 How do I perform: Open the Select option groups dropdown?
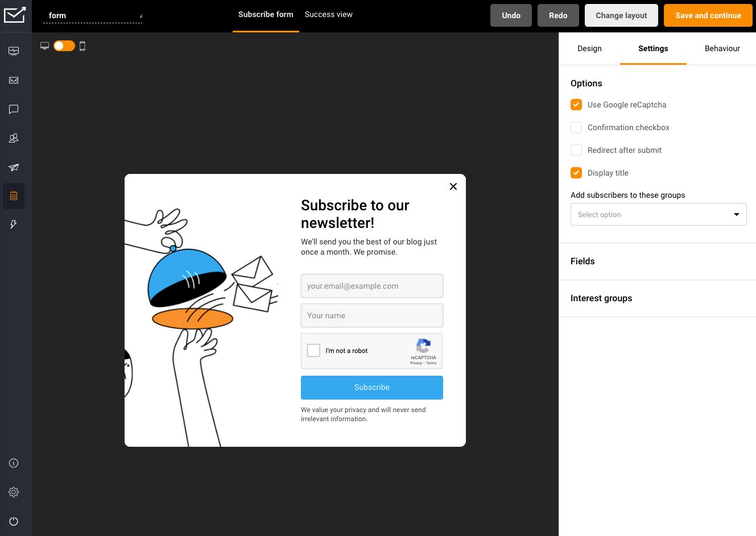coord(658,214)
